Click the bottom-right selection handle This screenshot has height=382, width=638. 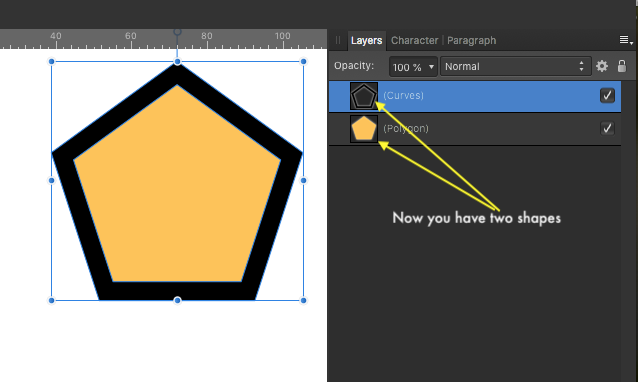[304, 301]
